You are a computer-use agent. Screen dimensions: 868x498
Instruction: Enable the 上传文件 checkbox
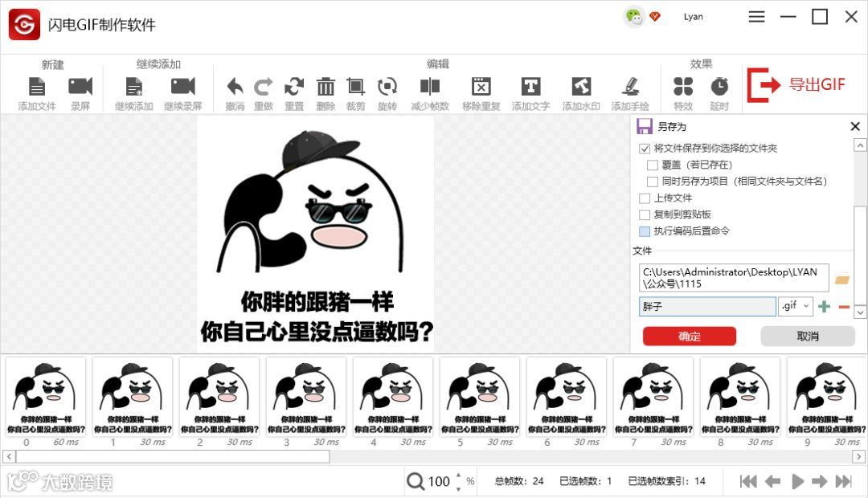(x=645, y=198)
